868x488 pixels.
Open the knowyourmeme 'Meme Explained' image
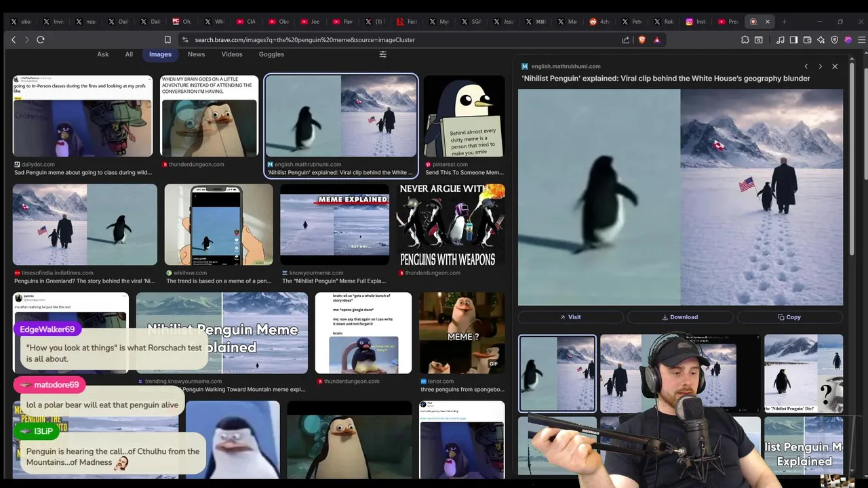[335, 224]
